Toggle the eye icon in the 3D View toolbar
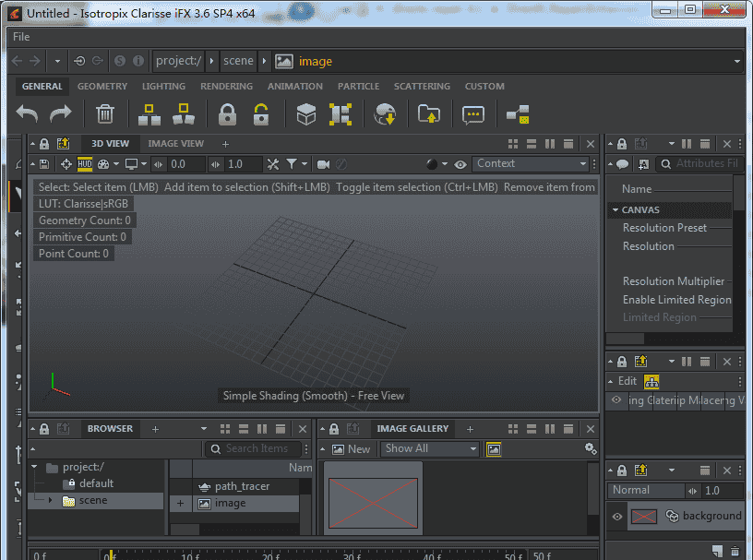 [460, 163]
